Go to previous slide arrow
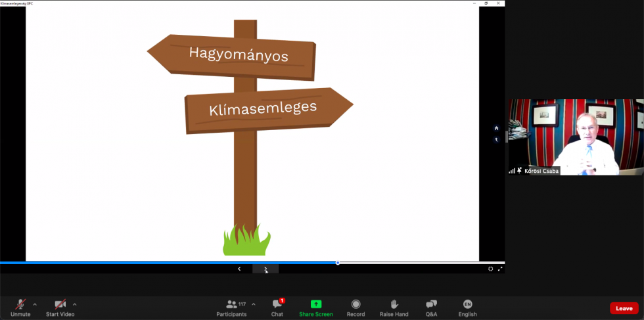The width and height of the screenshot is (644, 320). click(239, 269)
